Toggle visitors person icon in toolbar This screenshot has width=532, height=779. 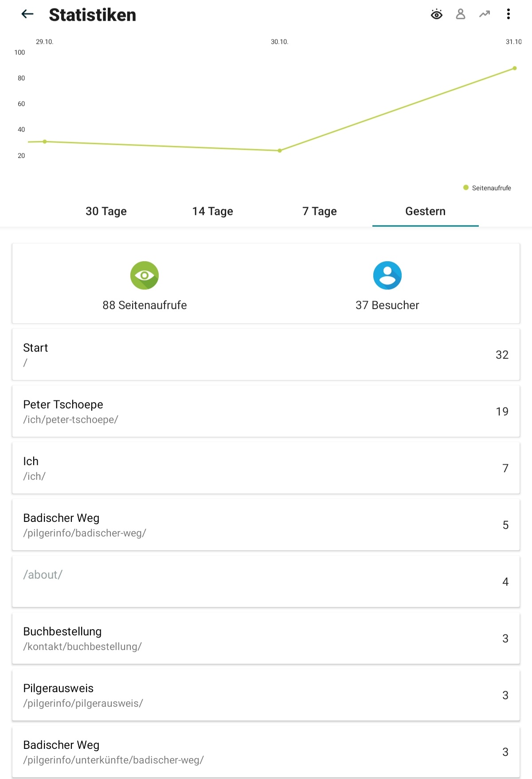[x=461, y=15]
